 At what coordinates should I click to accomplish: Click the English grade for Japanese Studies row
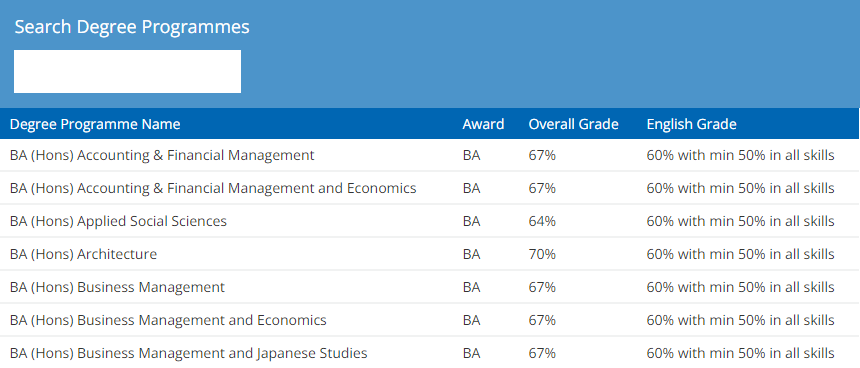[740, 353]
